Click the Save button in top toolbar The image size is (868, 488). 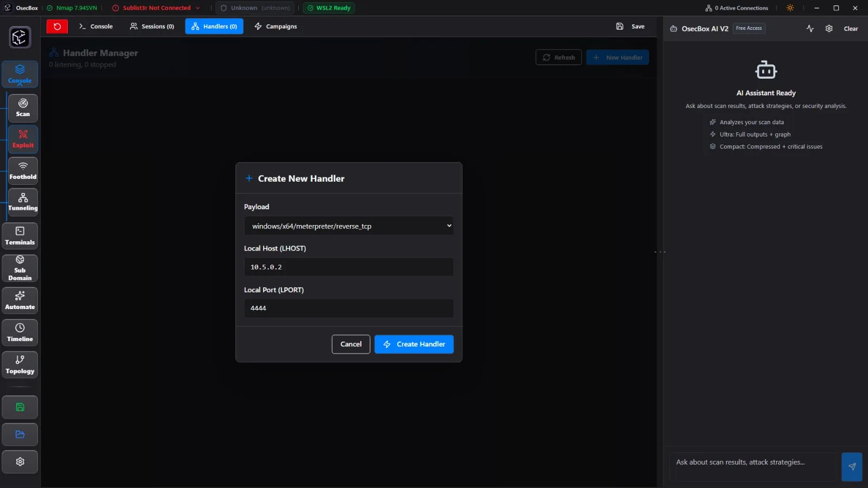click(630, 26)
